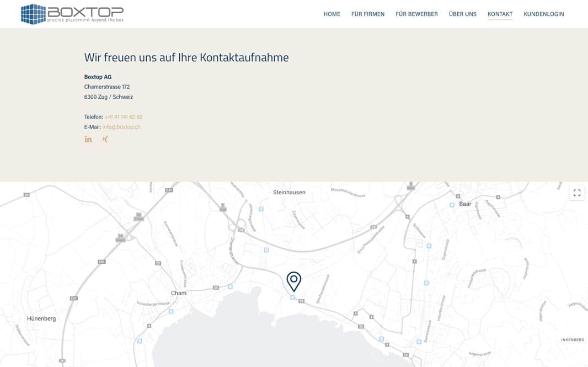Screen dimensions: 588x367
Task: Click the Baar town label on map
Action: [465, 204]
